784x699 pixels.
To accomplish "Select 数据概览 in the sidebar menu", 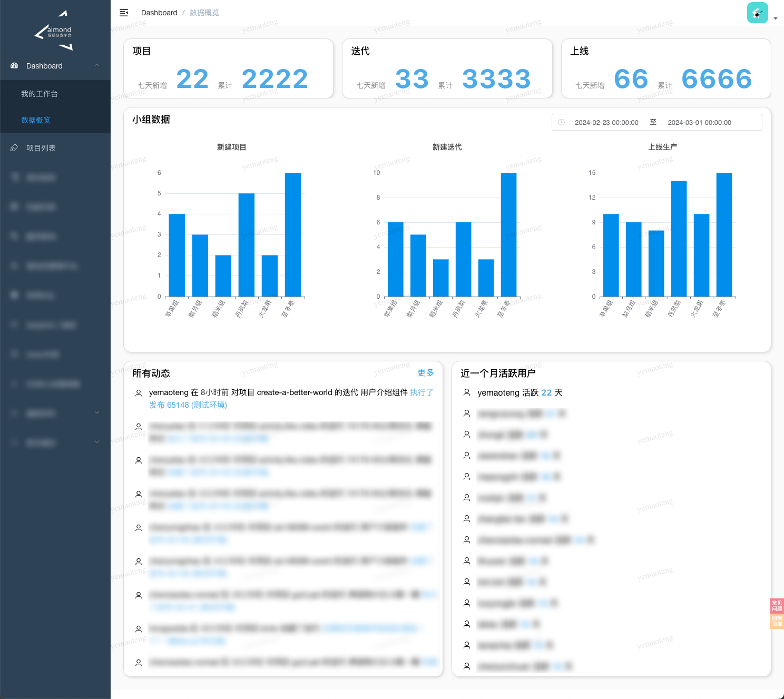I will point(35,120).
